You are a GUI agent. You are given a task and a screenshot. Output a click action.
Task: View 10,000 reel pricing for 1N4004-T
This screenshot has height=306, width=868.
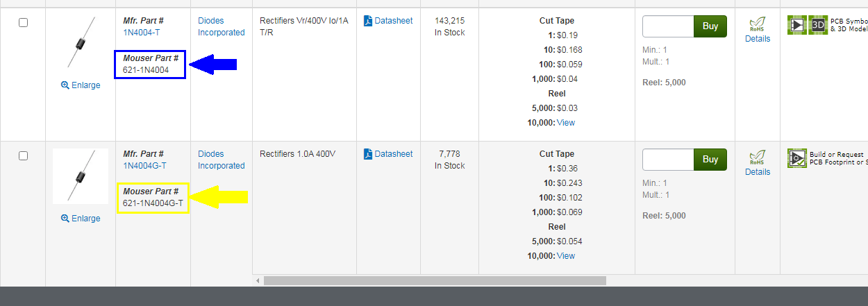pos(566,123)
